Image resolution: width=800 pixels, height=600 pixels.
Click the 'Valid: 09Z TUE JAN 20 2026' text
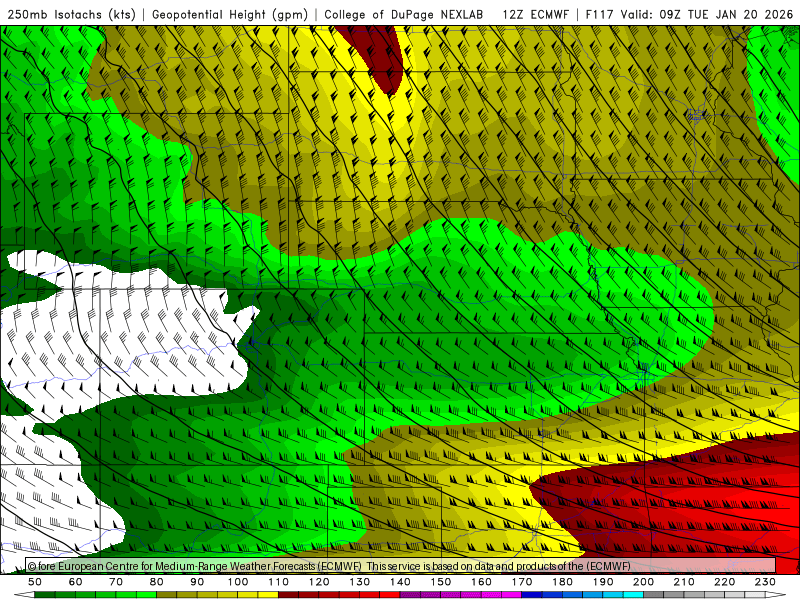click(x=709, y=14)
